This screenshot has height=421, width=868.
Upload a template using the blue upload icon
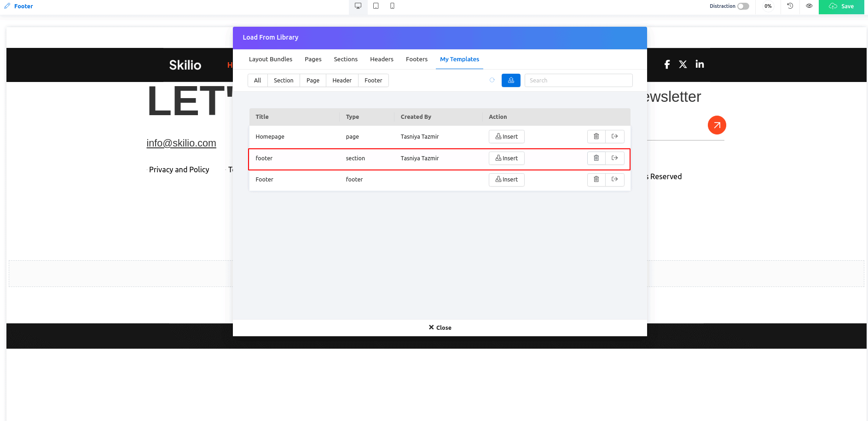(x=511, y=80)
